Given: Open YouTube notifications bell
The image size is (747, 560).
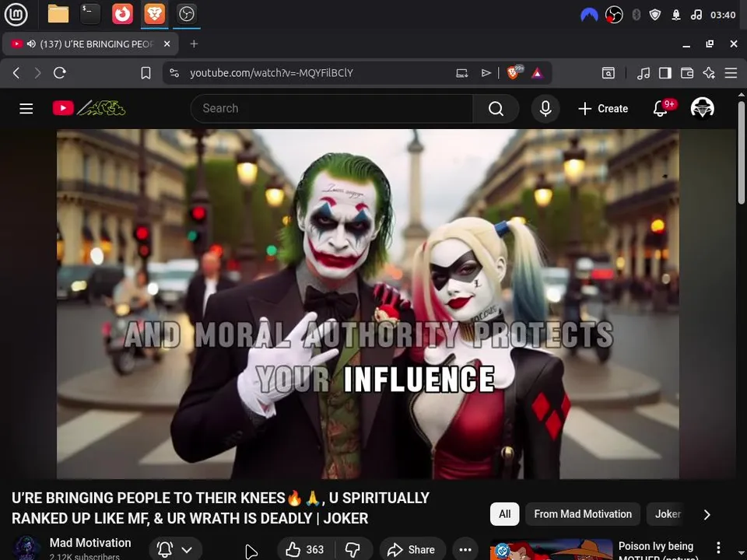Looking at the screenshot, I should [x=661, y=109].
